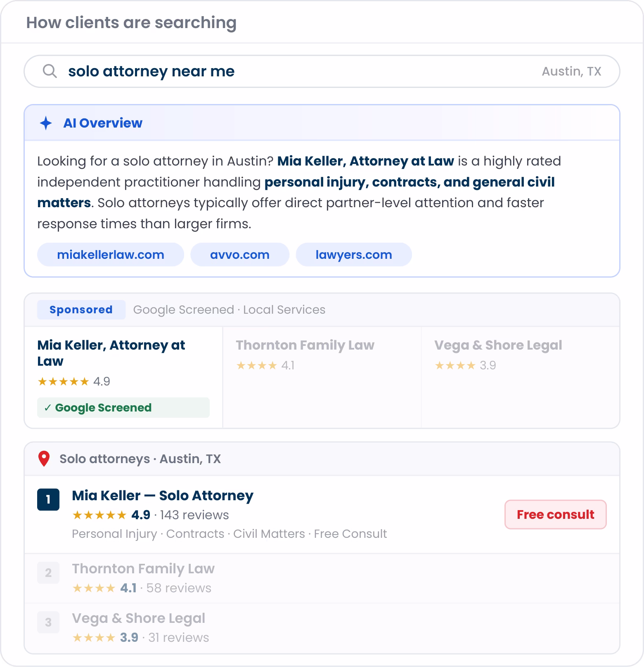644x667 pixels.
Task: Click the 4.9 rating on sponsored card
Action: (x=102, y=381)
